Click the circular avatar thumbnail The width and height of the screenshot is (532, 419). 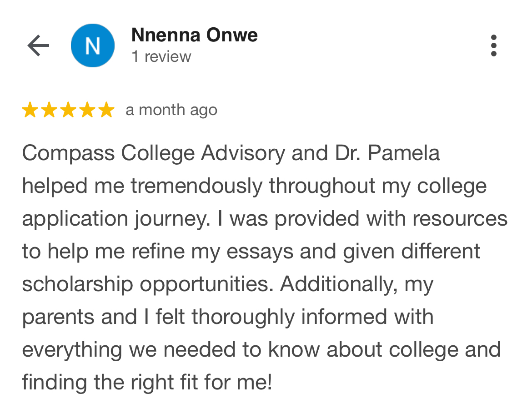pyautogui.click(x=93, y=45)
